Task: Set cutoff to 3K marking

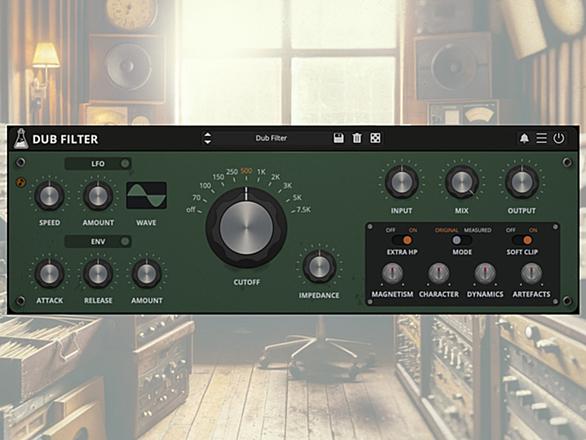Action: [287, 185]
